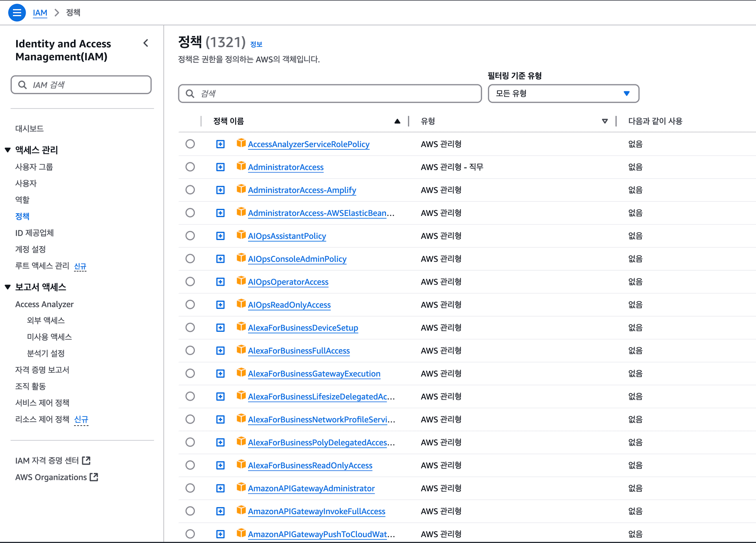The image size is (756, 543).
Task: Click the 정보 info link
Action: click(256, 44)
